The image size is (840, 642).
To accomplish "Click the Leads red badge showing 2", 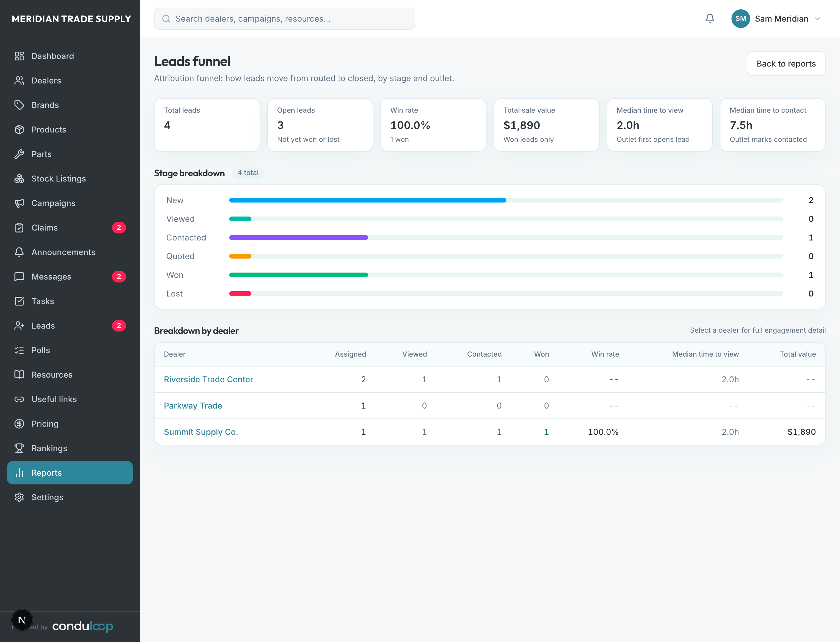I will (119, 326).
